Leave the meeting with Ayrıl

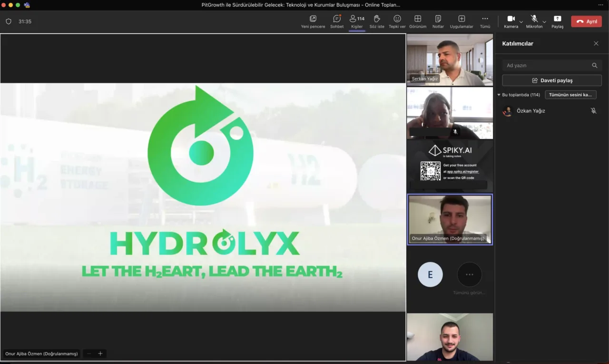586,21
